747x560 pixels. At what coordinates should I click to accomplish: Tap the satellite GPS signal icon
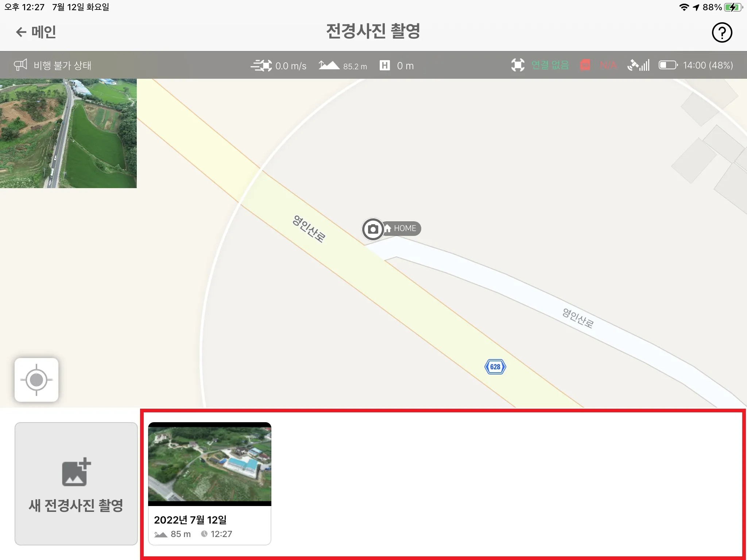tap(638, 65)
